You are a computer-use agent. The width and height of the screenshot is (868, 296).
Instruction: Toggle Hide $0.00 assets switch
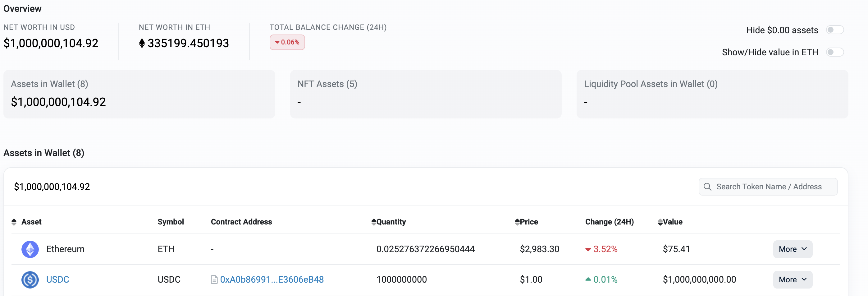835,30
